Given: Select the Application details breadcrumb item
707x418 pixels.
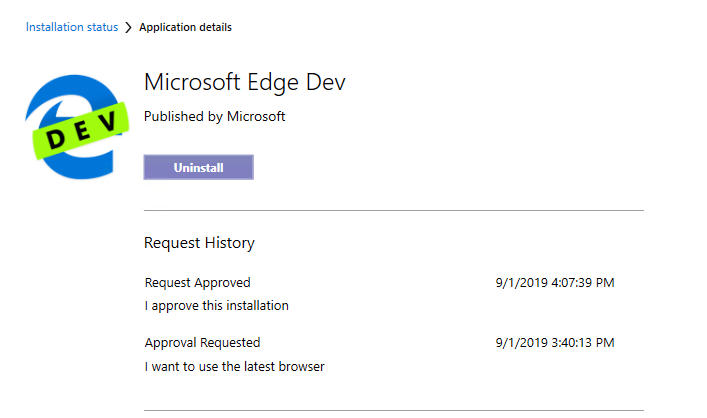Looking at the screenshot, I should (x=185, y=28).
